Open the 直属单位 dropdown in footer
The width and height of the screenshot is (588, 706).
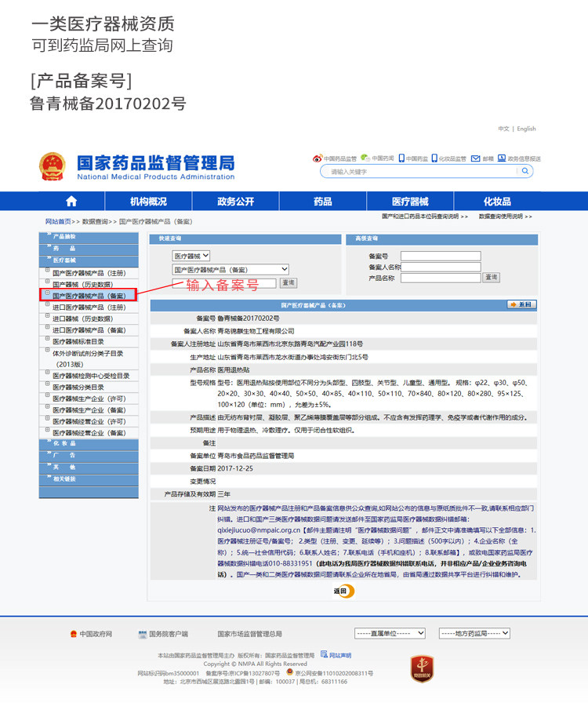[390, 633]
